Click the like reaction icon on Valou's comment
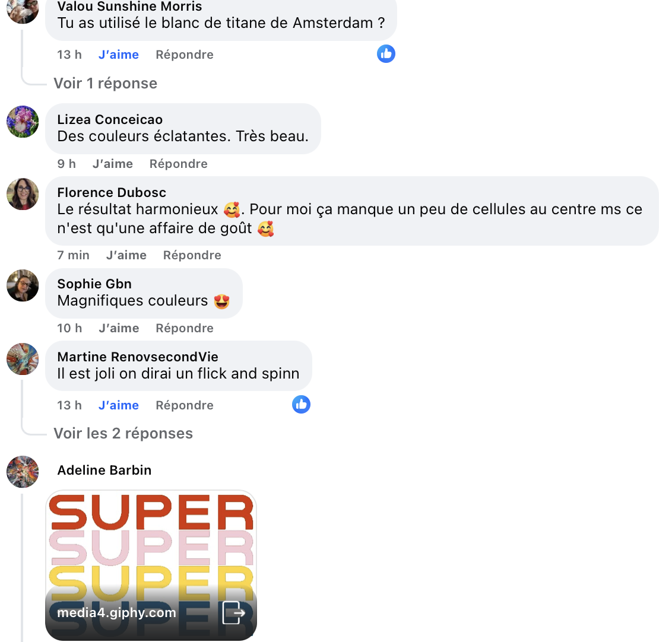 [x=386, y=54]
